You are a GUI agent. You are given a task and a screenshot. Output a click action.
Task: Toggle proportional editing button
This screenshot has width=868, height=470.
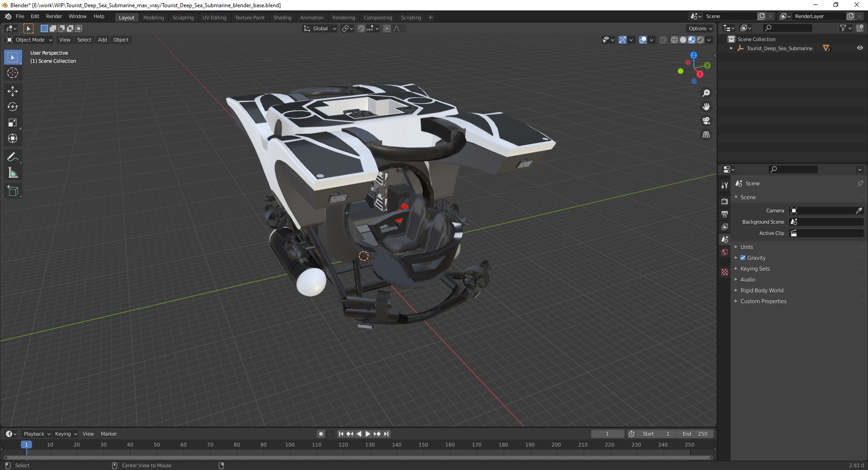point(387,28)
